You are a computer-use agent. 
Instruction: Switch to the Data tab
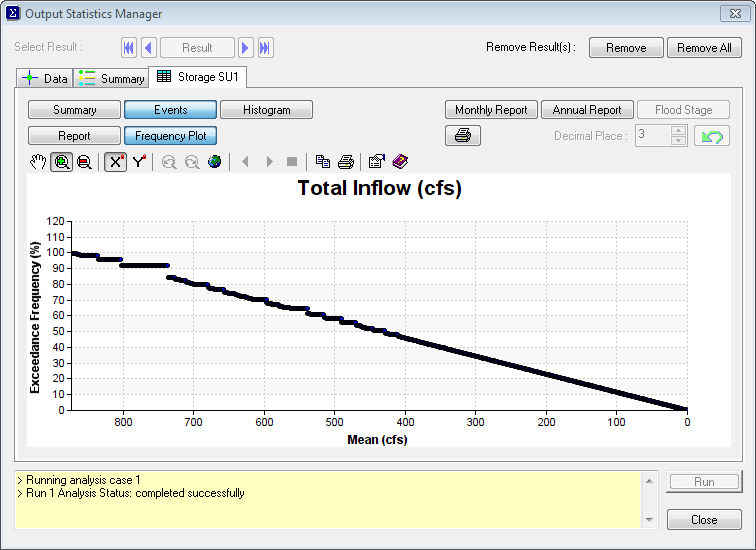point(45,79)
